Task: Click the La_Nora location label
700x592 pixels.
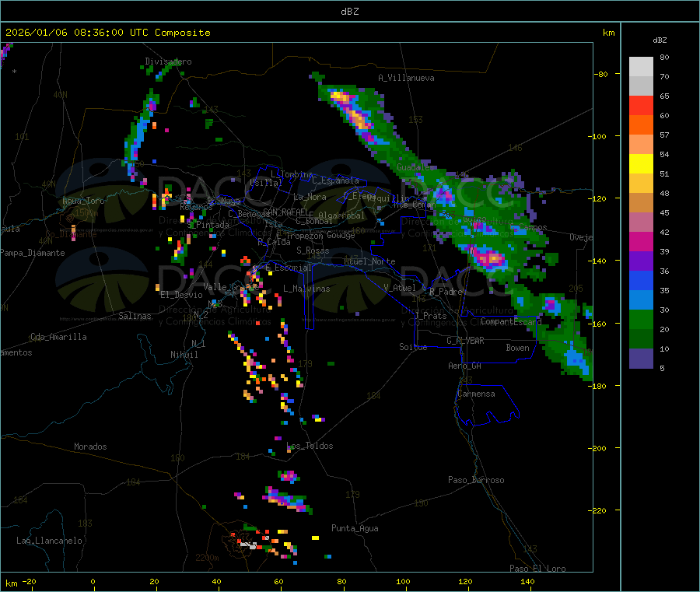Action: click(310, 197)
